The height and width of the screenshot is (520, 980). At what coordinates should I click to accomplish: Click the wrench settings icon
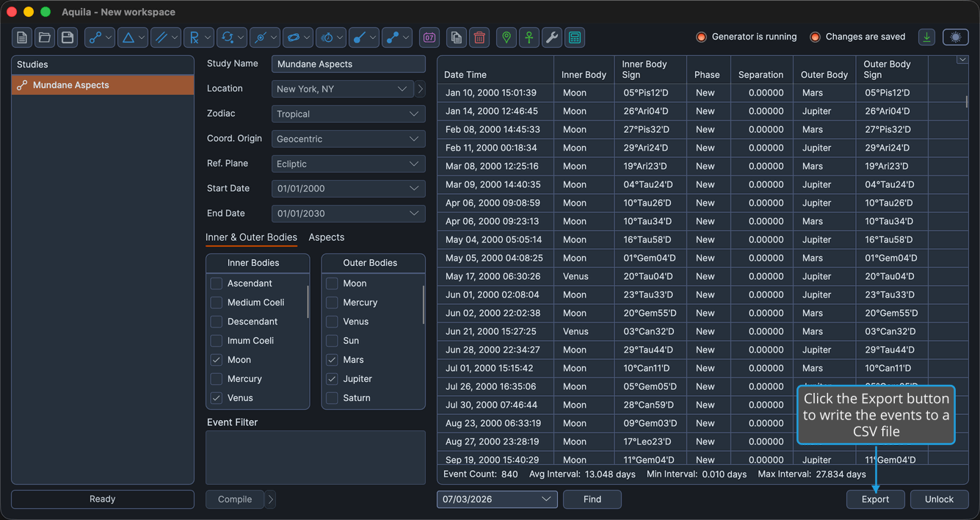(x=552, y=37)
